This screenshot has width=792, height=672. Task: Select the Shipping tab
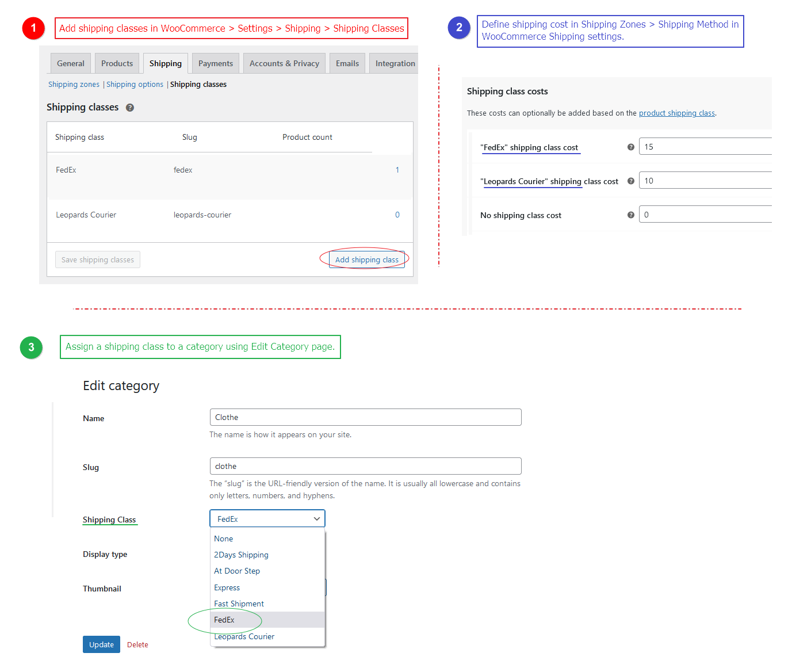pyautogui.click(x=166, y=63)
